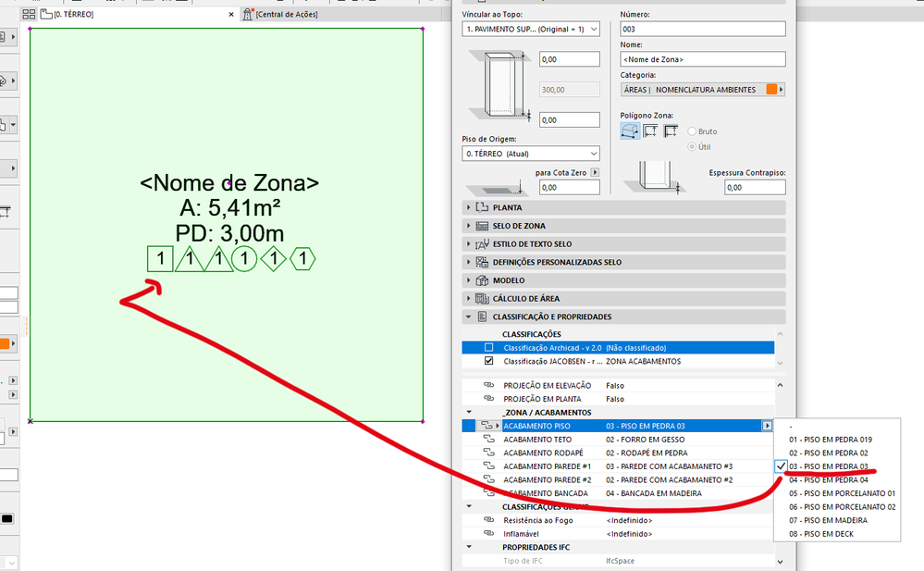This screenshot has width=924, height=571.
Task: Click the Número field showing 003
Action: pos(702,29)
